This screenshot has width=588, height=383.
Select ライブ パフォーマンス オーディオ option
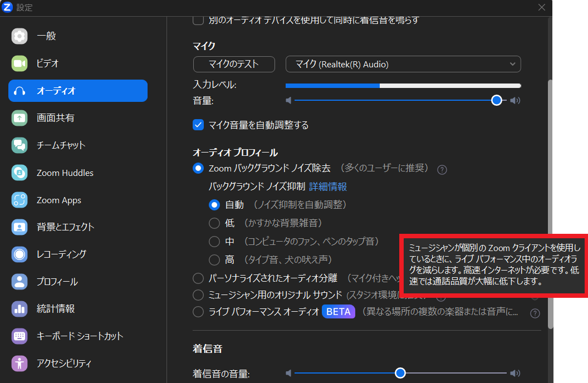[x=198, y=312]
